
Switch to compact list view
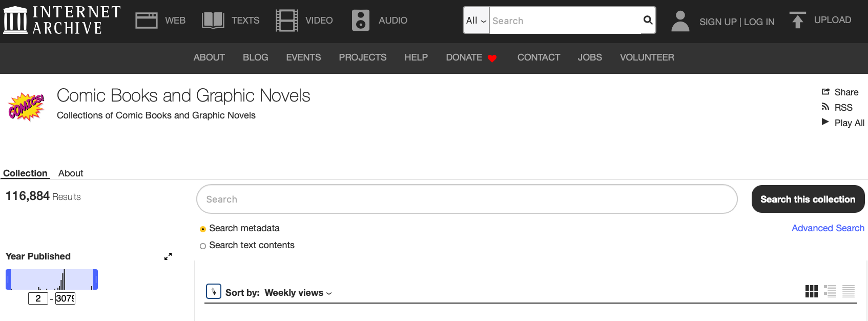click(x=849, y=291)
